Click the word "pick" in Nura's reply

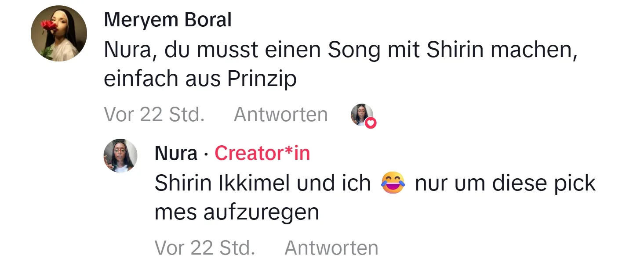[575, 183]
